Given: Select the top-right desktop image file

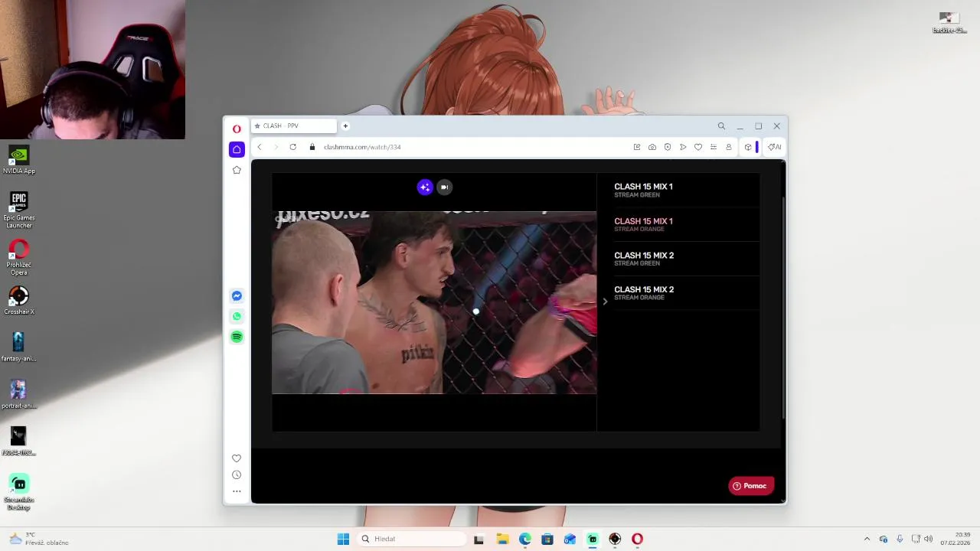Looking at the screenshot, I should [x=949, y=22].
